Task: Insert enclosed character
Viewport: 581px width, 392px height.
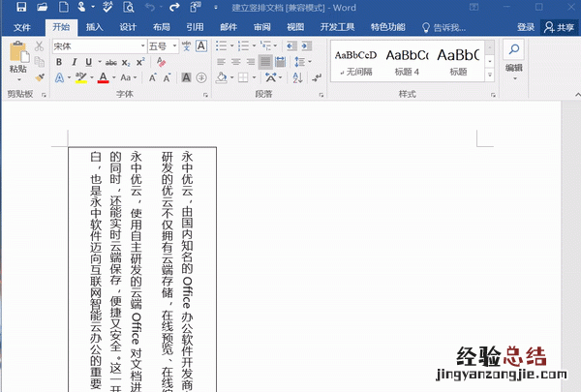Action: [201, 77]
